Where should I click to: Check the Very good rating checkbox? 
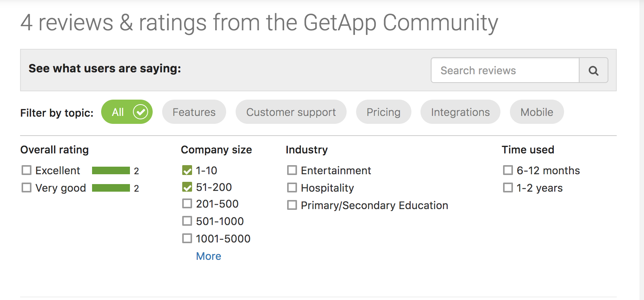coord(26,187)
